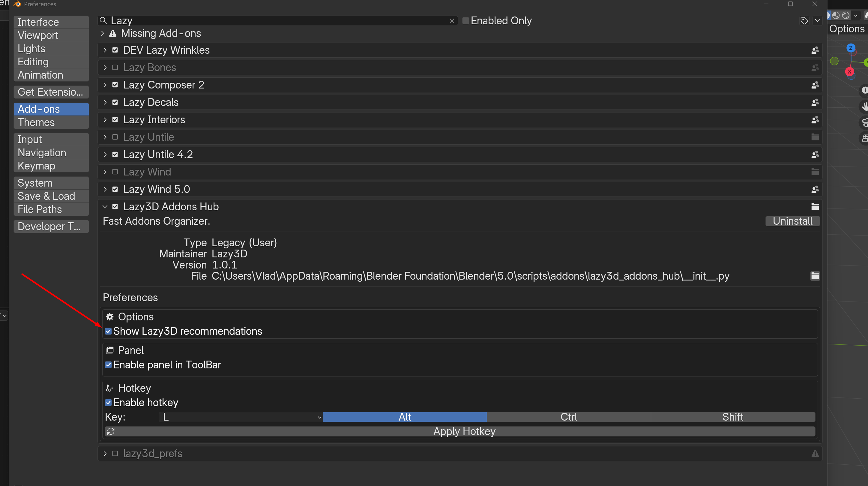This screenshot has width=868, height=486.
Task: Uncheck Enable hotkey
Action: (108, 403)
